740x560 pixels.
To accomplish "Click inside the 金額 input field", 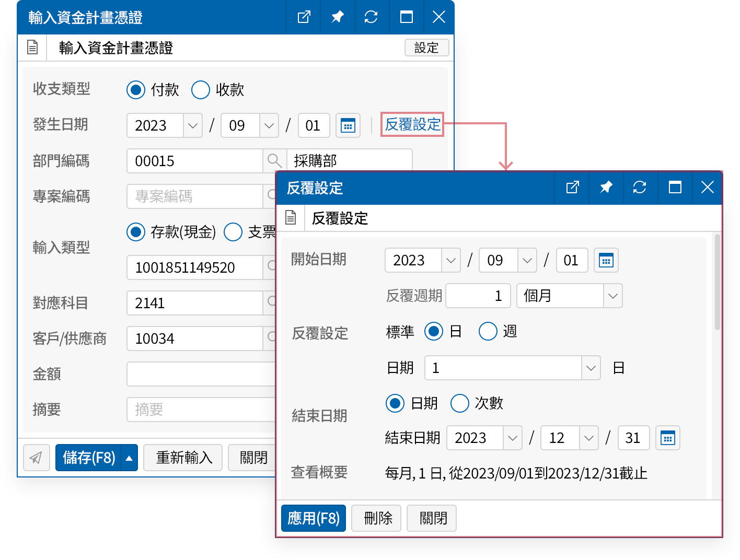I will coord(199,374).
